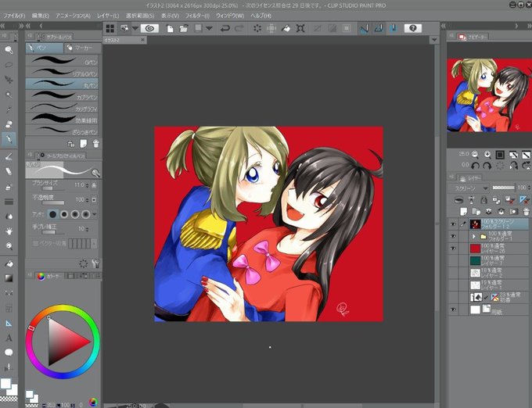Create new raster layer icon

[x=463, y=212]
